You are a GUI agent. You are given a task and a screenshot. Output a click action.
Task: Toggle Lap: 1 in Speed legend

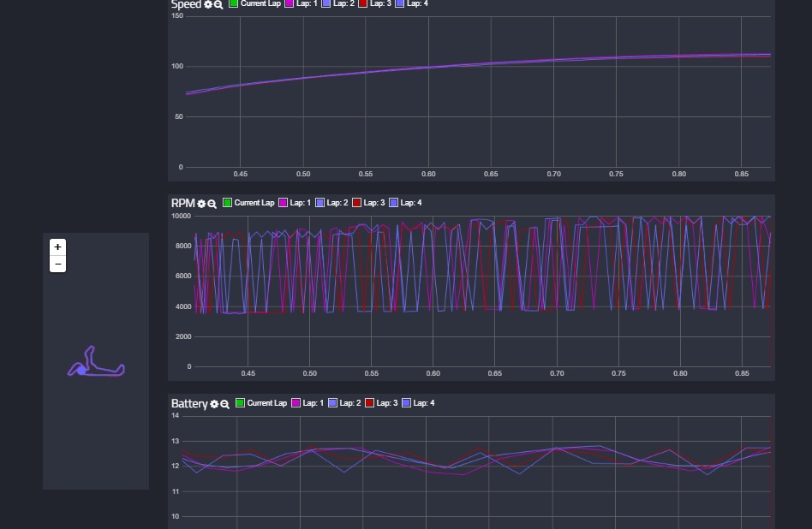click(x=301, y=3)
